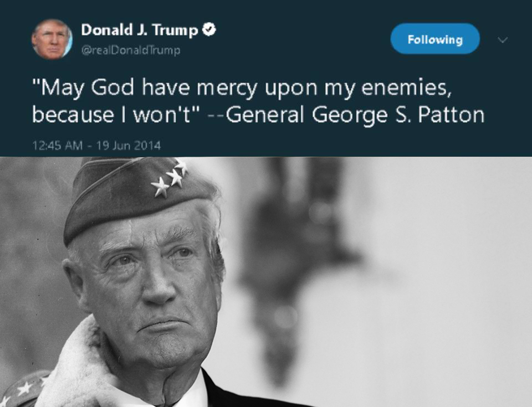Image resolution: width=532 pixels, height=407 pixels.
Task: Open the Donald J. Trump display name
Action: [140, 30]
